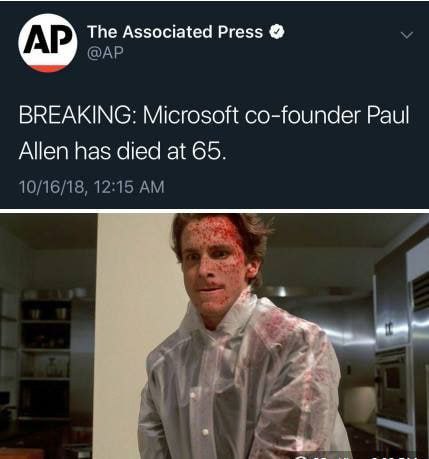This screenshot has width=429, height=459.
Task: Open the AP profile avatar logo
Action: tap(48, 43)
